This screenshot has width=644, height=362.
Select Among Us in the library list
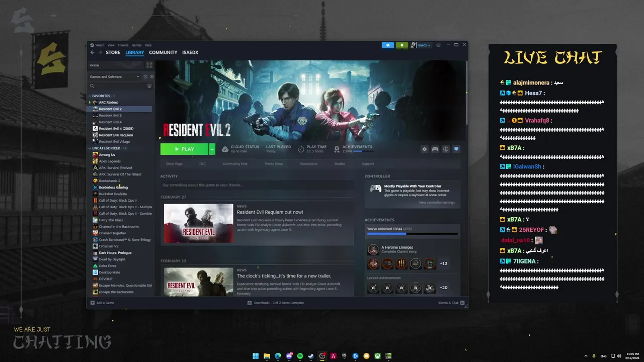pos(107,155)
